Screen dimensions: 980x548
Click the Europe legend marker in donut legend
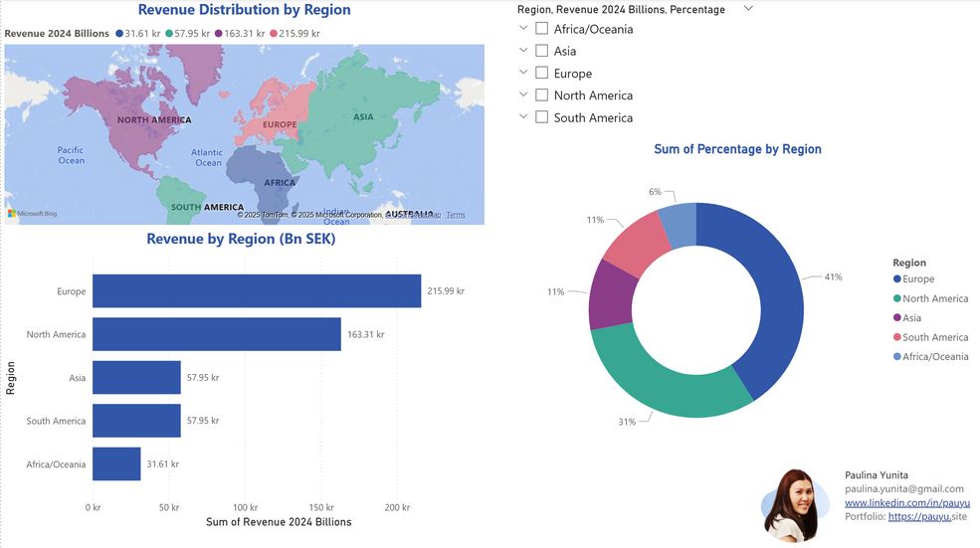pos(896,279)
